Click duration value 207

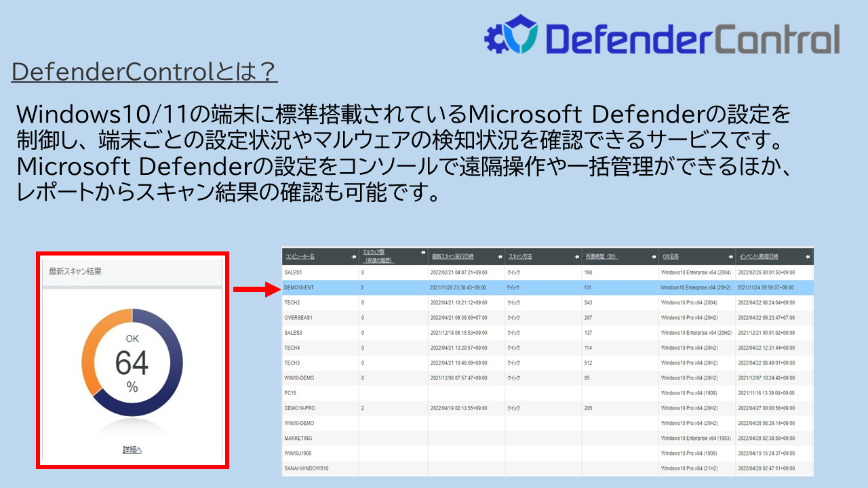coord(589,318)
